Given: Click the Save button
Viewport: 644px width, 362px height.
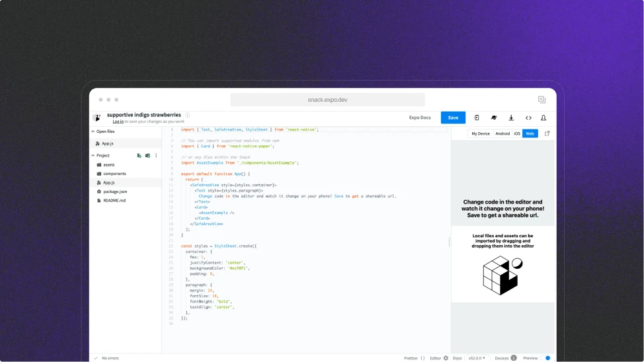Looking at the screenshot, I should click(453, 118).
